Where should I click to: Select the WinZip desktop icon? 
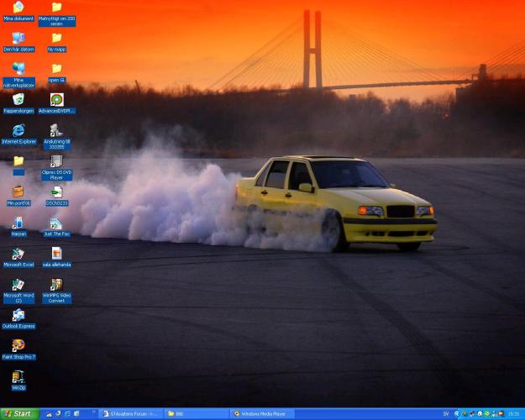click(x=18, y=377)
